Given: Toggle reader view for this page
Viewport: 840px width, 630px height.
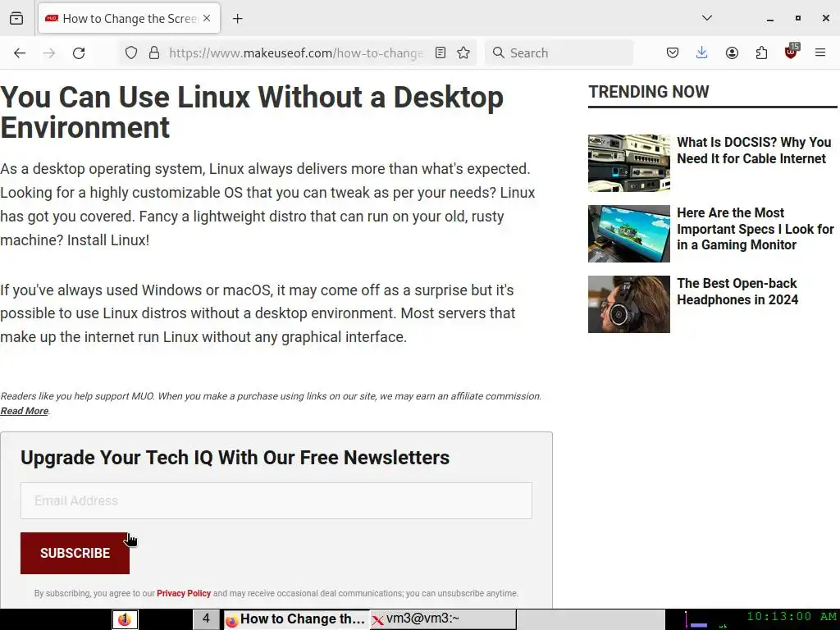Looking at the screenshot, I should (x=441, y=52).
